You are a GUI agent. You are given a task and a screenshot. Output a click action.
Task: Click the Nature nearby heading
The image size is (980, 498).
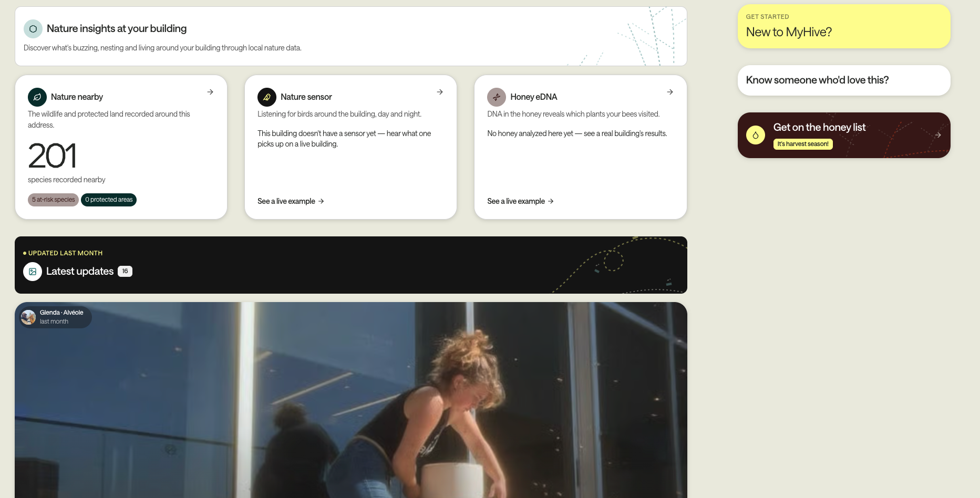[77, 97]
